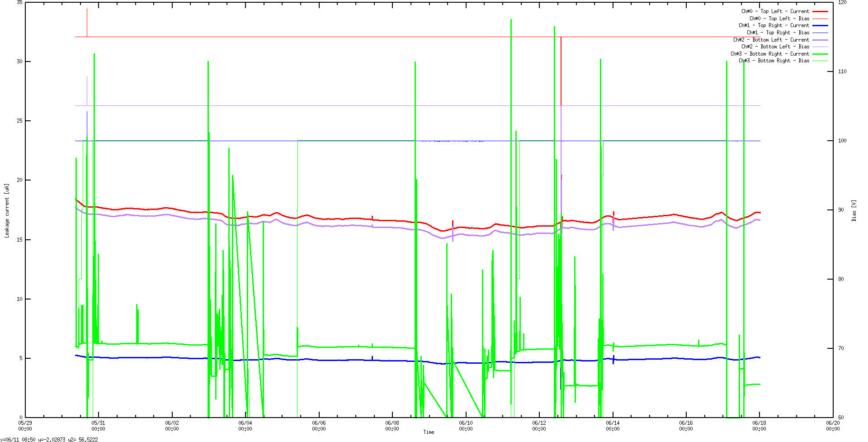Image resolution: width=868 pixels, height=442 pixels.
Task: Click the red line sample in the legend
Action: point(820,11)
